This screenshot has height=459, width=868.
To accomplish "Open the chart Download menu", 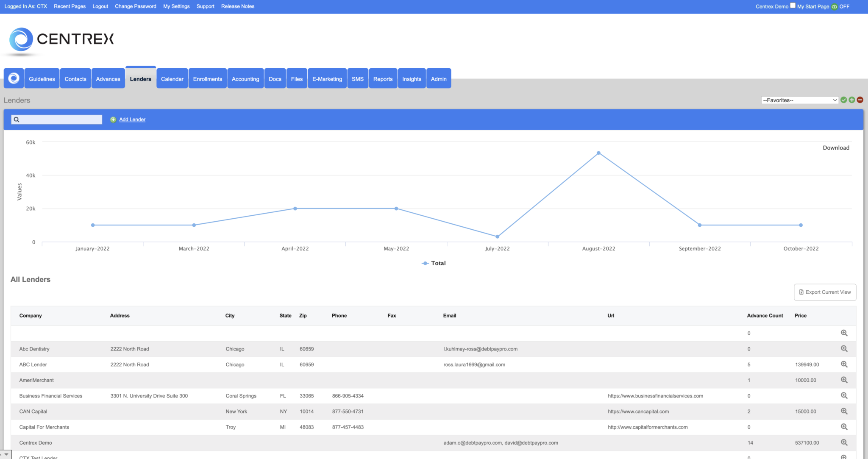I will [x=835, y=147].
